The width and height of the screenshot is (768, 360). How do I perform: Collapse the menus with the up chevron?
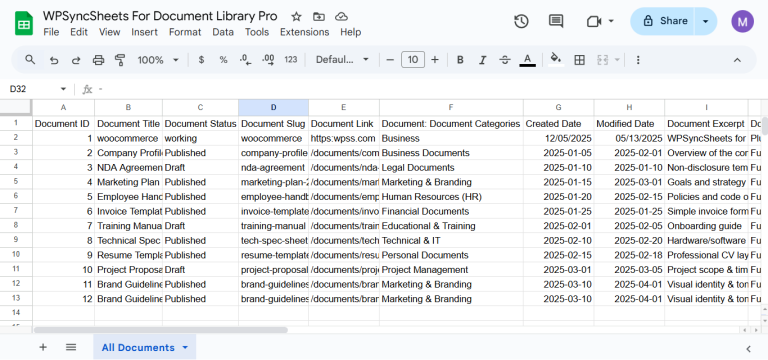(737, 60)
